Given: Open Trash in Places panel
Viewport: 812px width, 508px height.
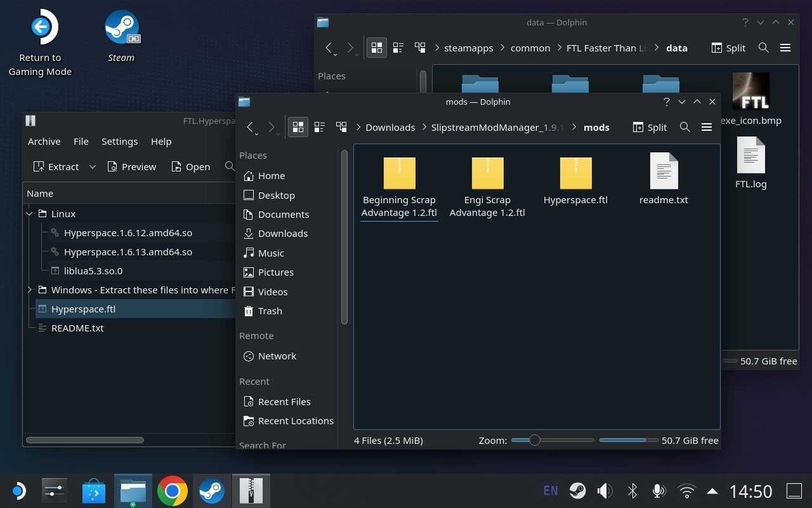Looking at the screenshot, I should (x=263, y=311).
